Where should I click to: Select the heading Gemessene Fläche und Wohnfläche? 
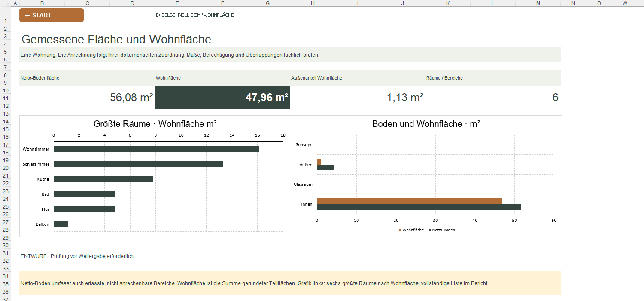tap(116, 40)
